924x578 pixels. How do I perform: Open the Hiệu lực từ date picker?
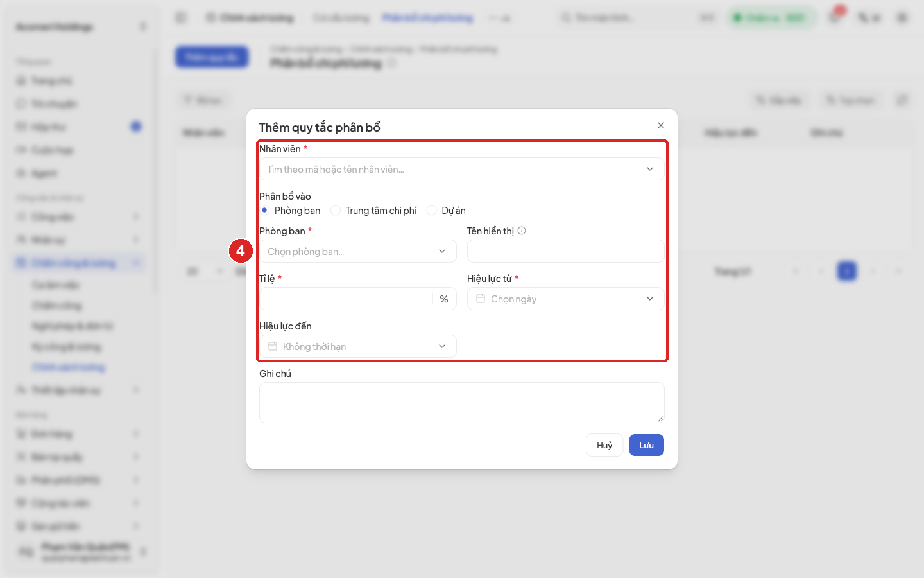pyautogui.click(x=565, y=299)
